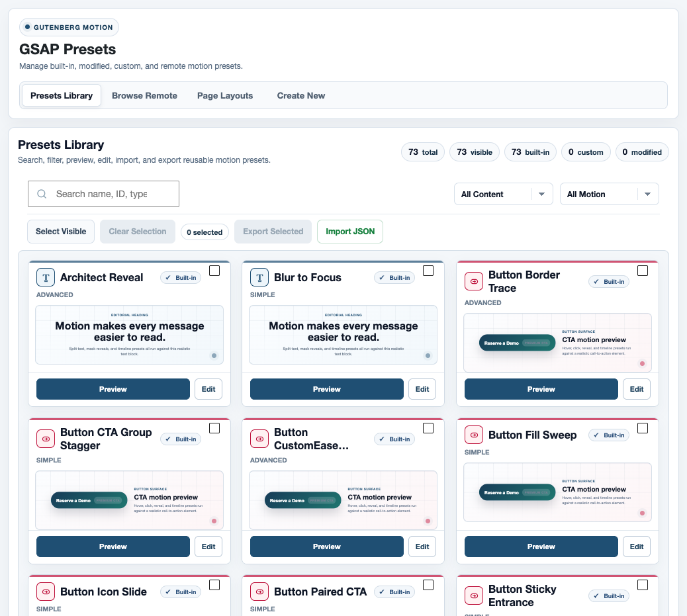
Task: Check the Button Fill Sweep preset checkbox
Action: pos(642,428)
